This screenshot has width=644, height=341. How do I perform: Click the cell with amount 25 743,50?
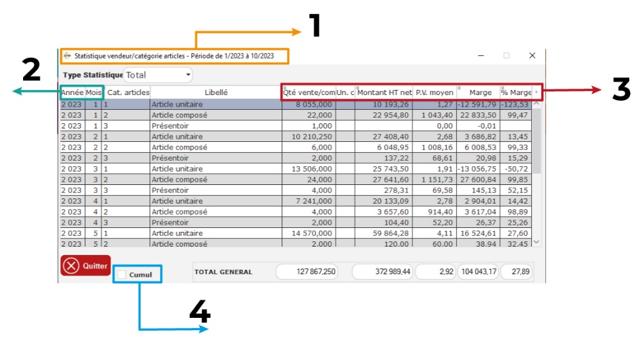(x=384, y=169)
